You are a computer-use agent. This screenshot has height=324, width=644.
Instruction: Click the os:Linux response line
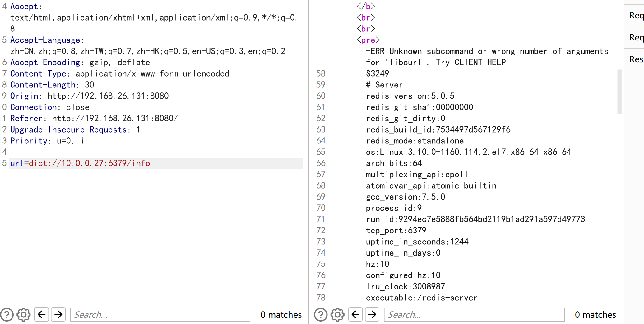click(x=469, y=152)
